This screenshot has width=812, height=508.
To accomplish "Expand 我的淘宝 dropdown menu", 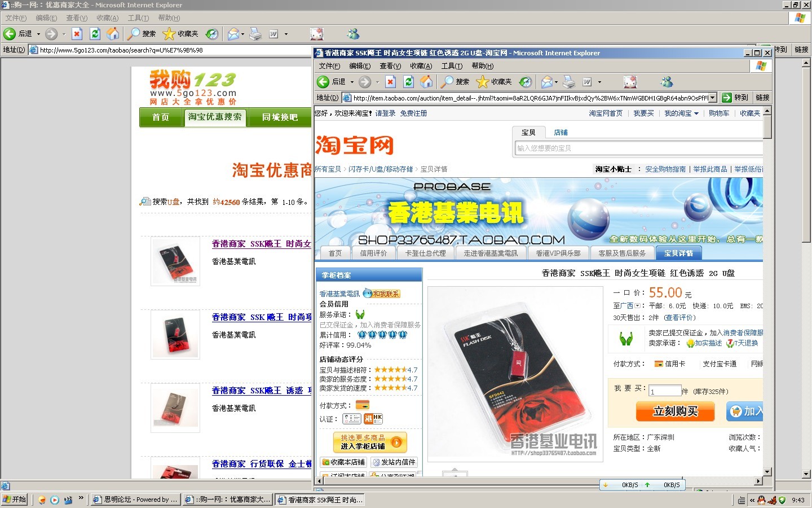I will [696, 113].
